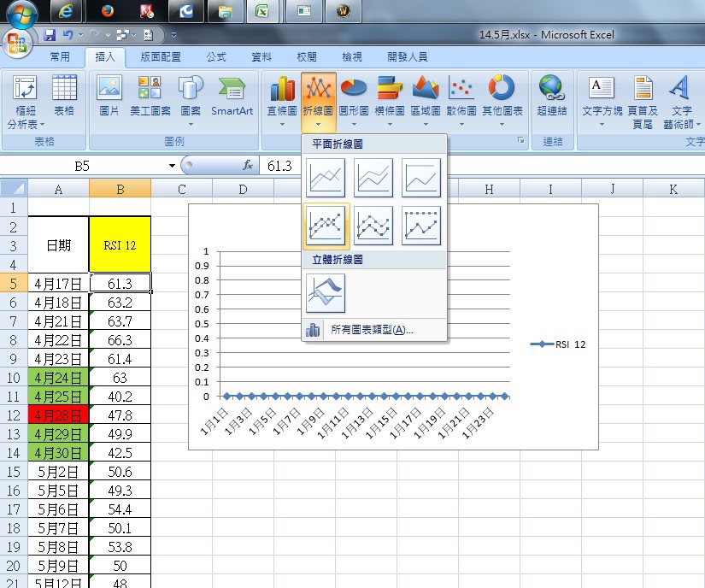Open the Area chart (區域圖) menu
Screen dimensions: 705x588
click(426, 101)
